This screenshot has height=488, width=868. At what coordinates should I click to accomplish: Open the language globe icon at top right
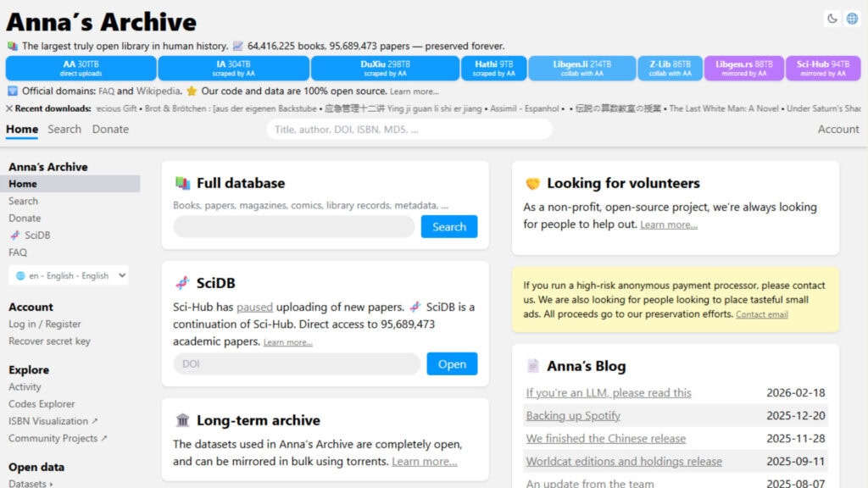click(x=852, y=19)
